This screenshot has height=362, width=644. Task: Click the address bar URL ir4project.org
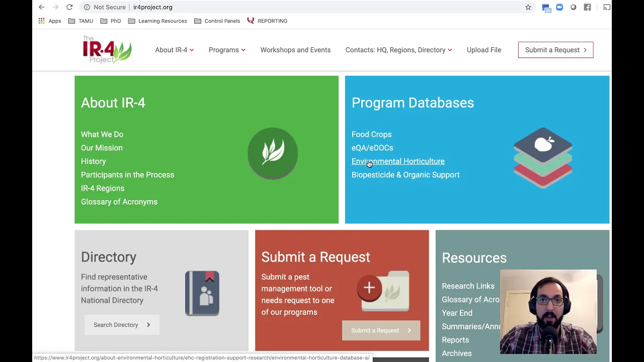point(152,7)
